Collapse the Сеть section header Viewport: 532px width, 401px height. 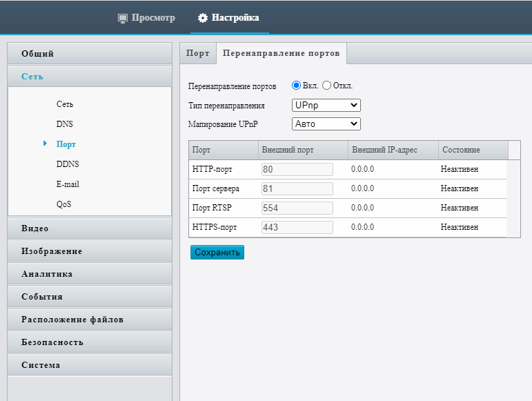(90, 77)
